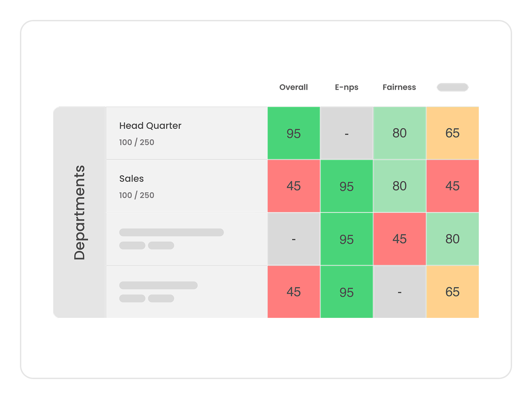Click Head Quarter orange 65 cell
Image resolution: width=532 pixels, height=399 pixels.
453,133
